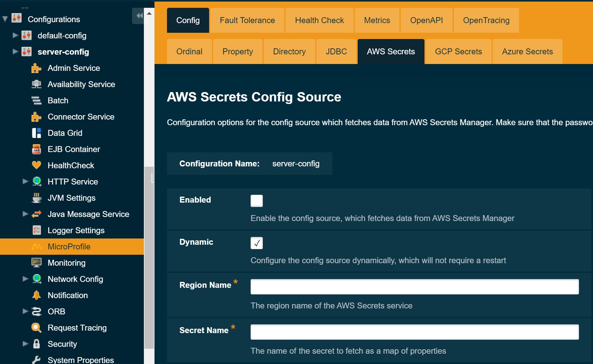Click the MicroProfile flame icon

point(37,247)
